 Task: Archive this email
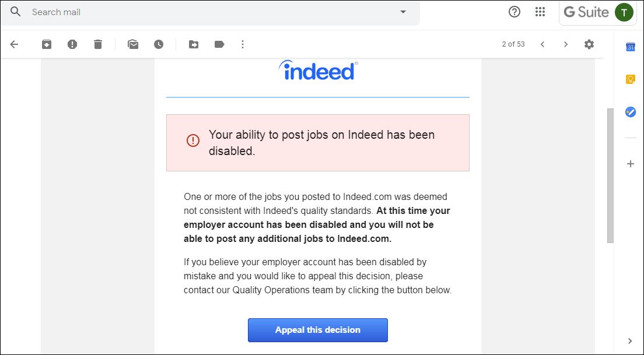coord(47,44)
